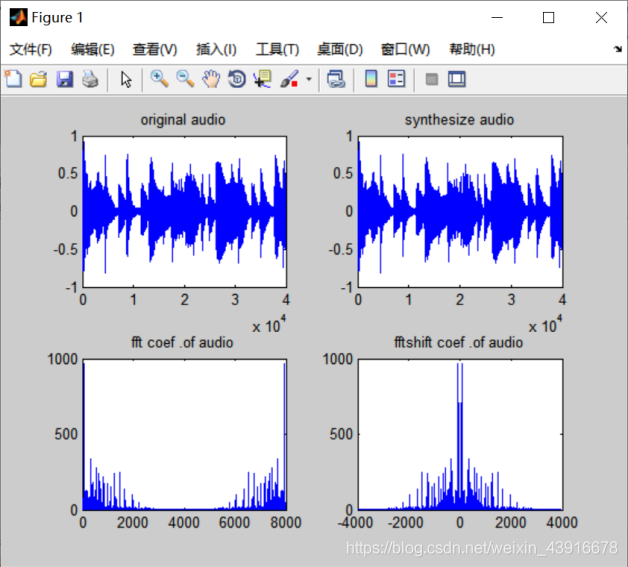
Task: Close the Figure 1 window
Action: 601,18
